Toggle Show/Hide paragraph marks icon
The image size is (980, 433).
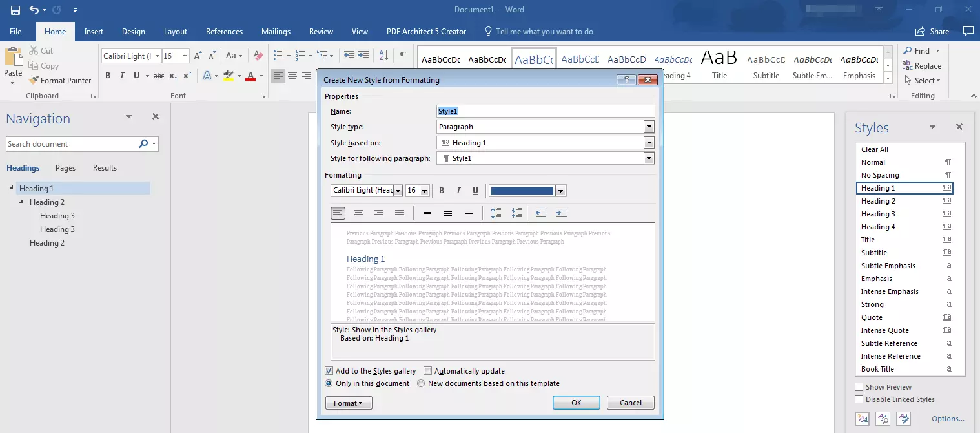(403, 56)
